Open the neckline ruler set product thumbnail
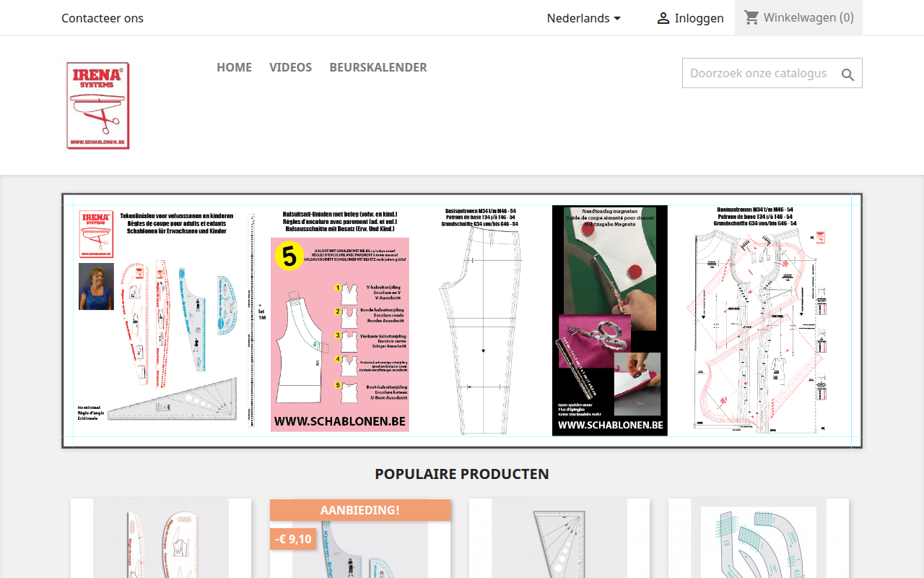 tap(759, 538)
